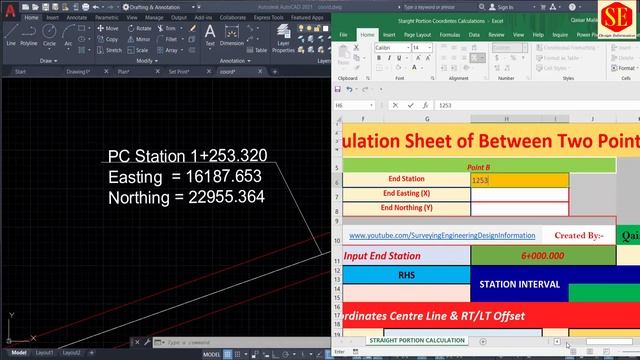The height and width of the screenshot is (360, 640).
Task: Activate the Move command in Modify
Action: tap(108, 28)
